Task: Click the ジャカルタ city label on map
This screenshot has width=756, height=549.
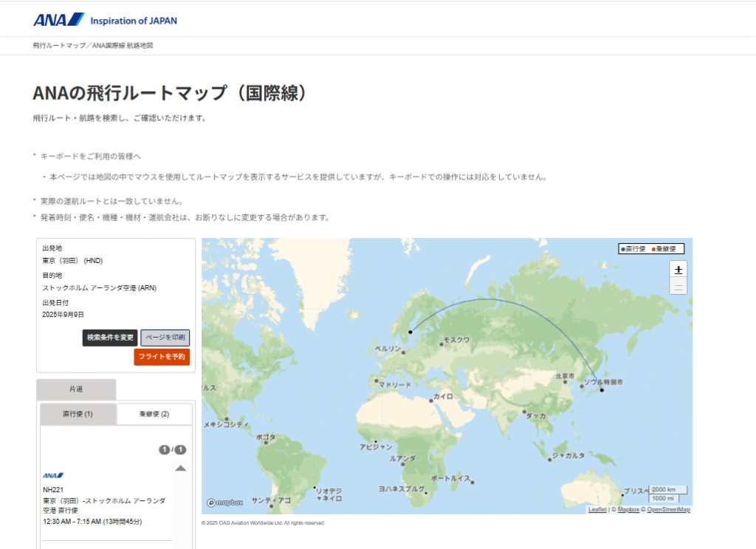Action: tap(568, 455)
